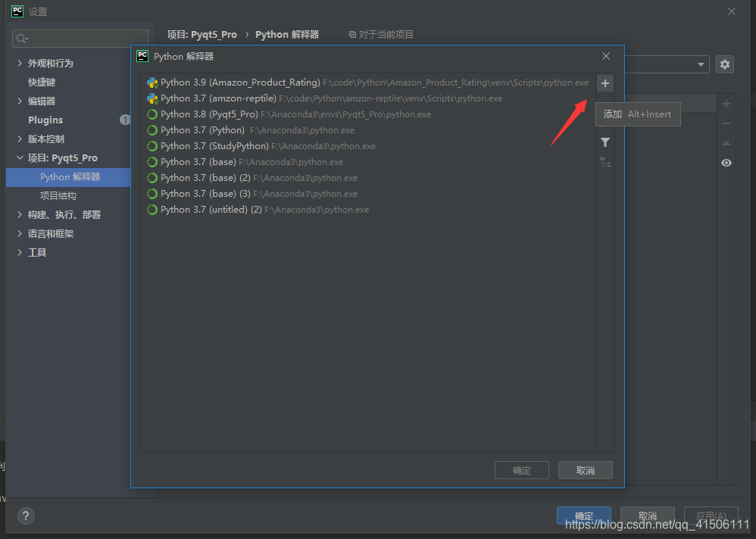Image resolution: width=756 pixels, height=539 pixels.
Task: Select Python 3.7 (untitled) (2) interpreter
Action: (x=368, y=210)
